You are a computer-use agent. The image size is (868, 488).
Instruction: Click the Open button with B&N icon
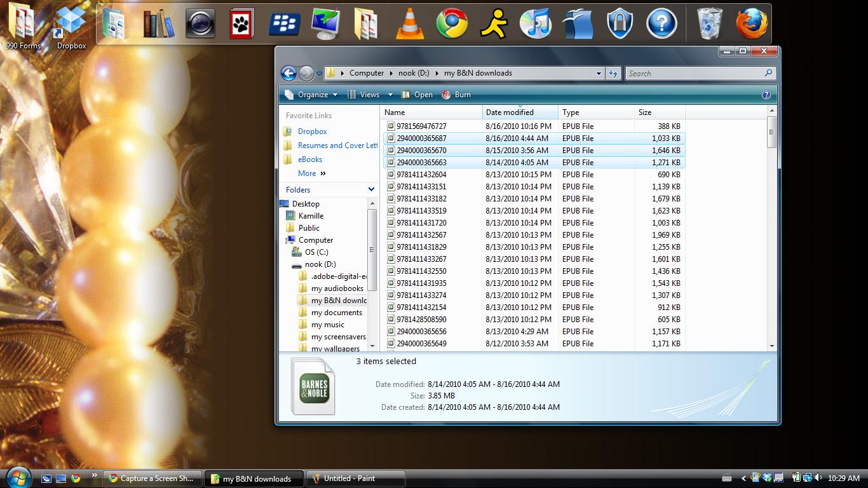[x=417, y=95]
